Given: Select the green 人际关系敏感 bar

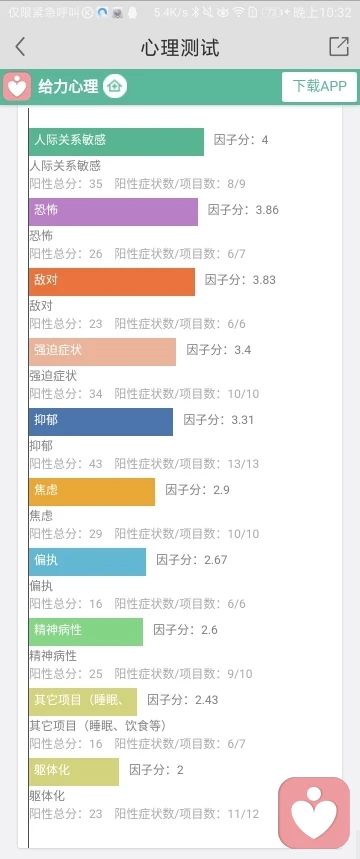Looking at the screenshot, I should click(x=116, y=142).
